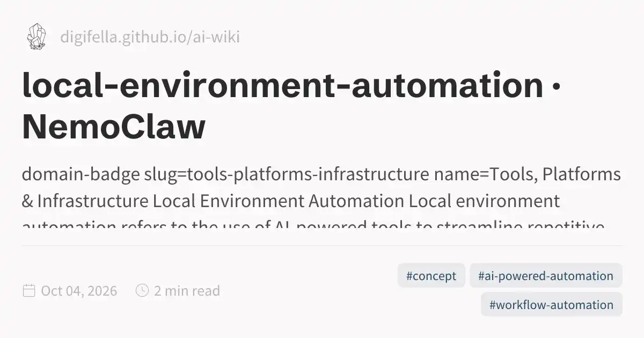Screen dimensions: 644x338
Task: Click the local-environment-automation · NemoClaw title
Action: click(x=291, y=106)
